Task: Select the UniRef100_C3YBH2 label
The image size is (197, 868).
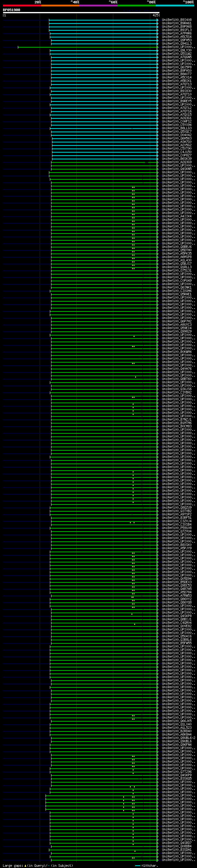Action: coord(177,393)
